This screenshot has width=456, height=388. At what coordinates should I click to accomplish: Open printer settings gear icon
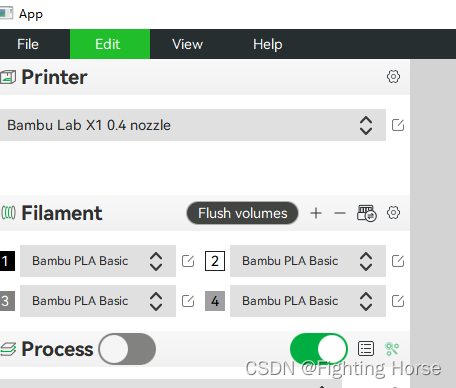(x=393, y=77)
